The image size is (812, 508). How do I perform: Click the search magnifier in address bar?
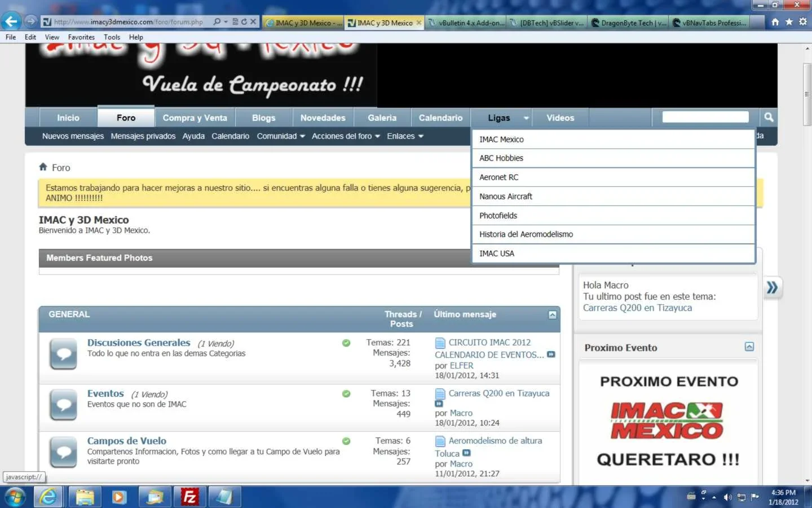[x=217, y=22]
